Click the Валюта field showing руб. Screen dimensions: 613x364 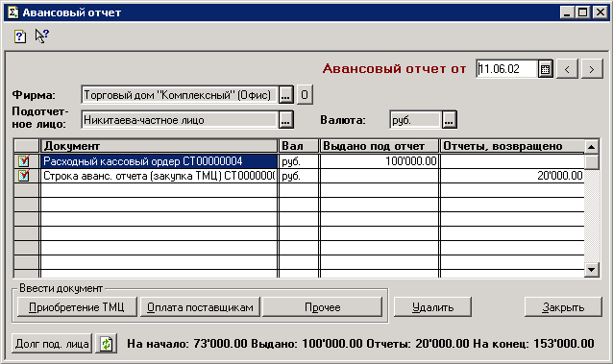[x=416, y=120]
